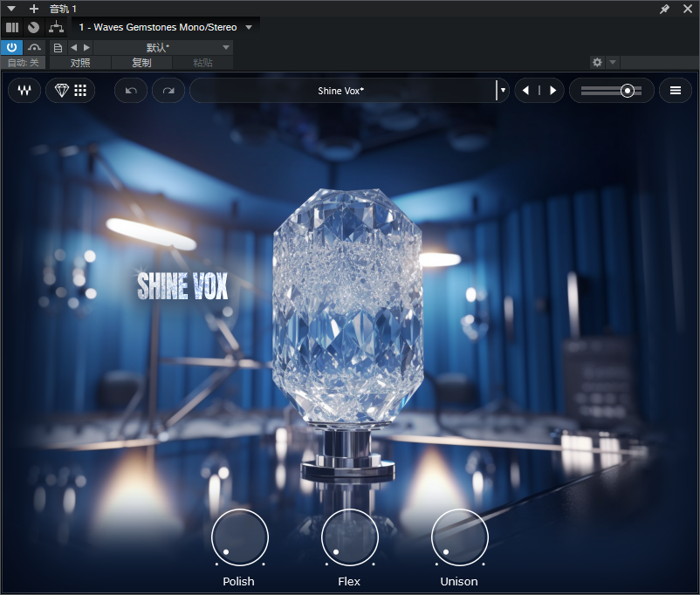Toggle 对照 compare button

pos(80,63)
